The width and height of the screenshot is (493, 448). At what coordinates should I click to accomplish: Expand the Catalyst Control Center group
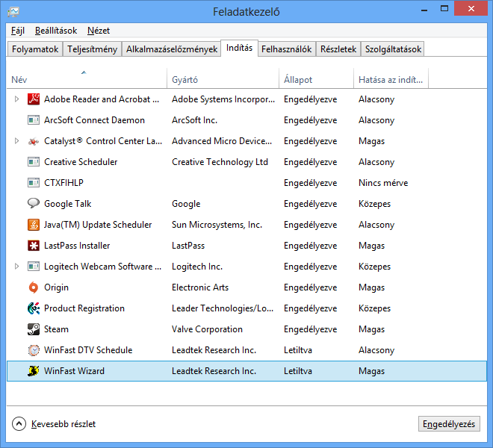point(16,141)
